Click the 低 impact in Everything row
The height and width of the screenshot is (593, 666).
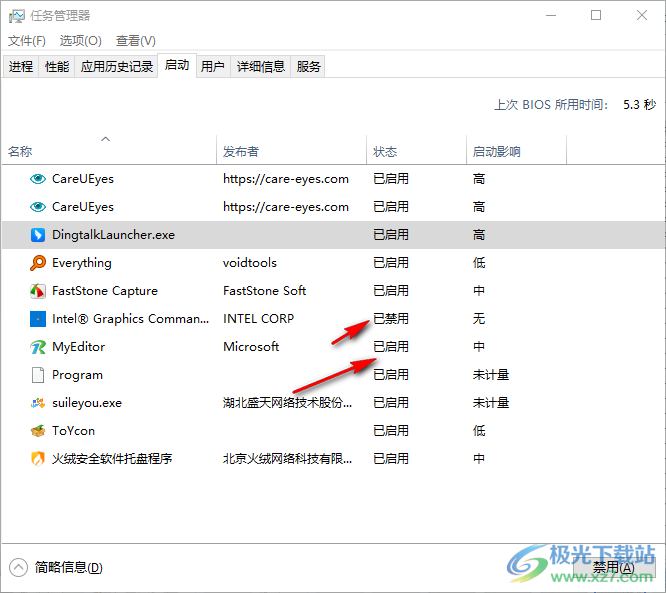[x=479, y=263]
